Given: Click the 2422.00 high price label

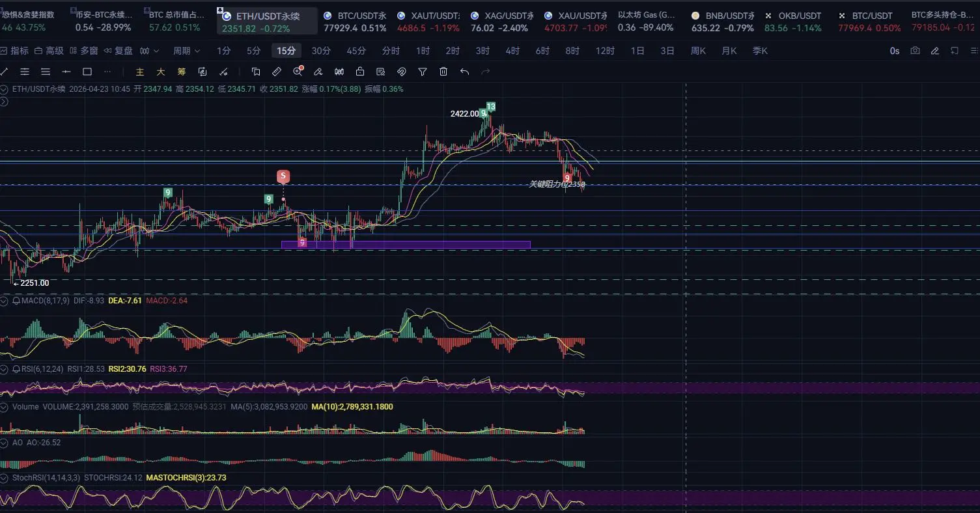Looking at the screenshot, I should pos(464,113).
